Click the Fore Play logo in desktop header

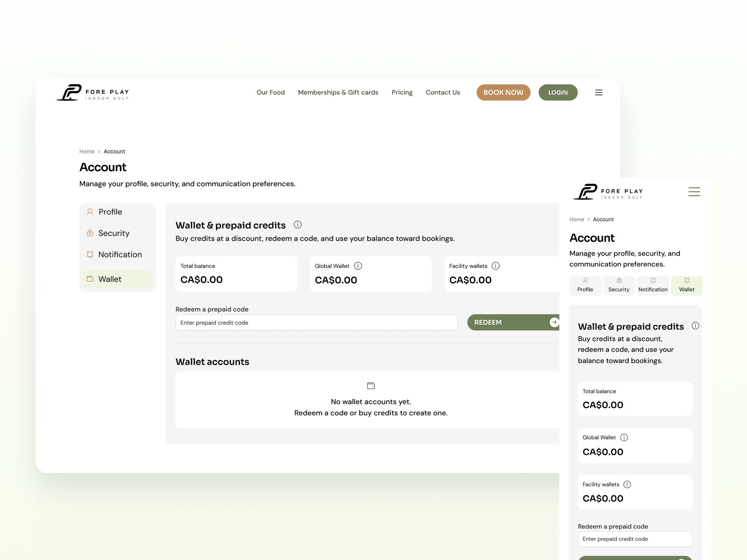(x=93, y=93)
